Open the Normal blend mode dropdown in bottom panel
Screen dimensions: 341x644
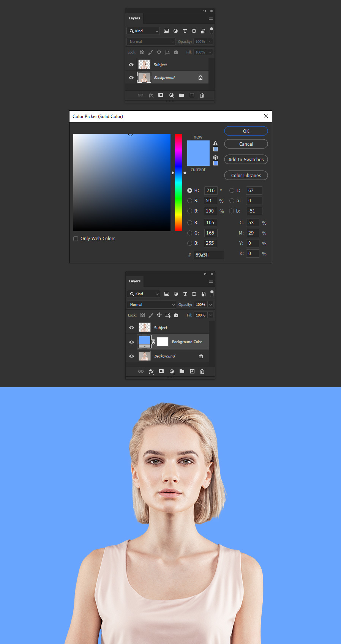[x=152, y=304]
